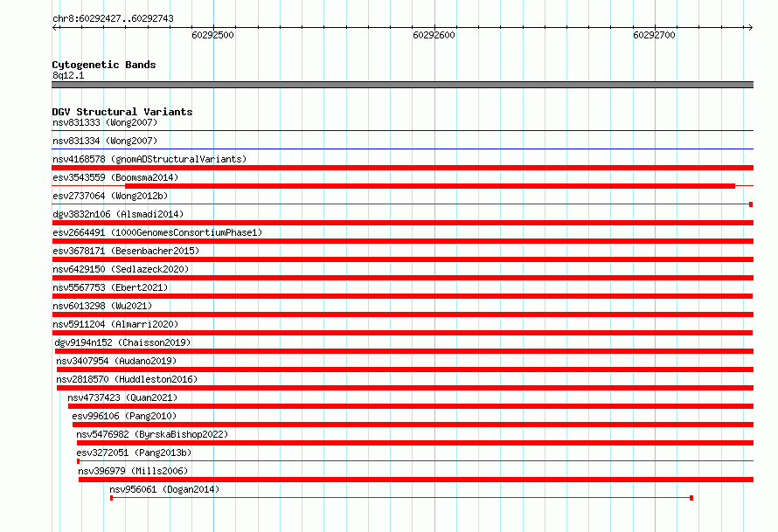Click the nsv831334 (Wong2007) variant label
The height and width of the screenshot is (532, 778).
pyautogui.click(x=105, y=141)
